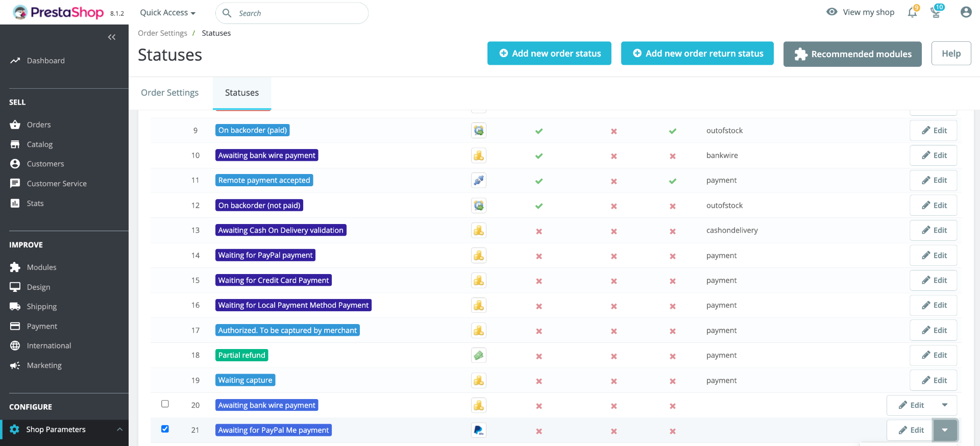Viewport: 980px width, 446px height.
Task: Open notifications bell icon
Action: pyautogui.click(x=913, y=12)
